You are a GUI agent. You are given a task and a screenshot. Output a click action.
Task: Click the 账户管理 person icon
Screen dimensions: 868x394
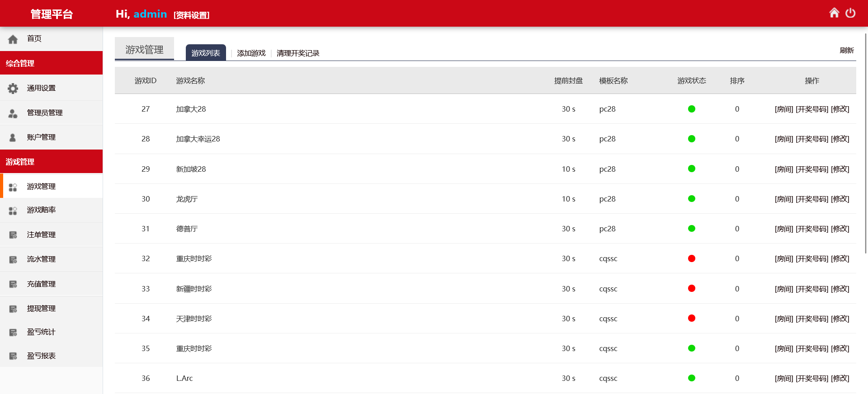[13, 137]
